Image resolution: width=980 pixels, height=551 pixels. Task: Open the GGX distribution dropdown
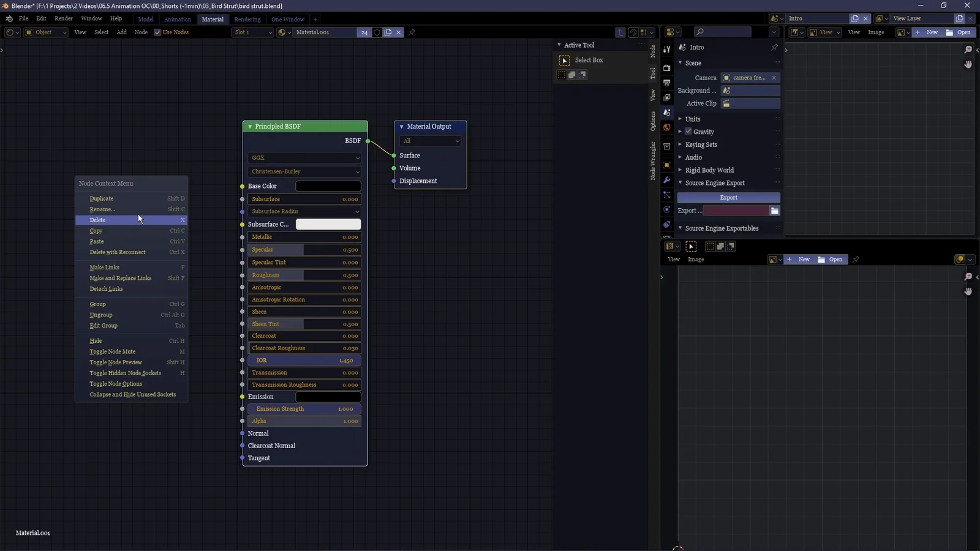pos(304,157)
